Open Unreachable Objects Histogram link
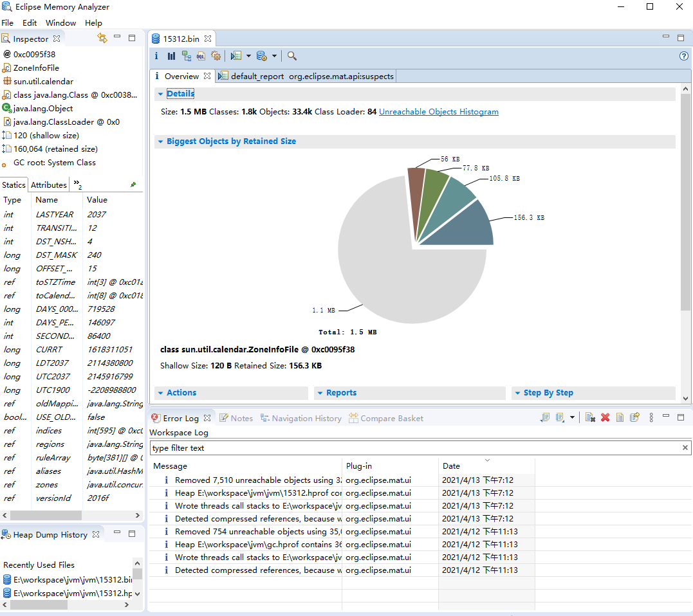693x616 pixels. coord(438,112)
